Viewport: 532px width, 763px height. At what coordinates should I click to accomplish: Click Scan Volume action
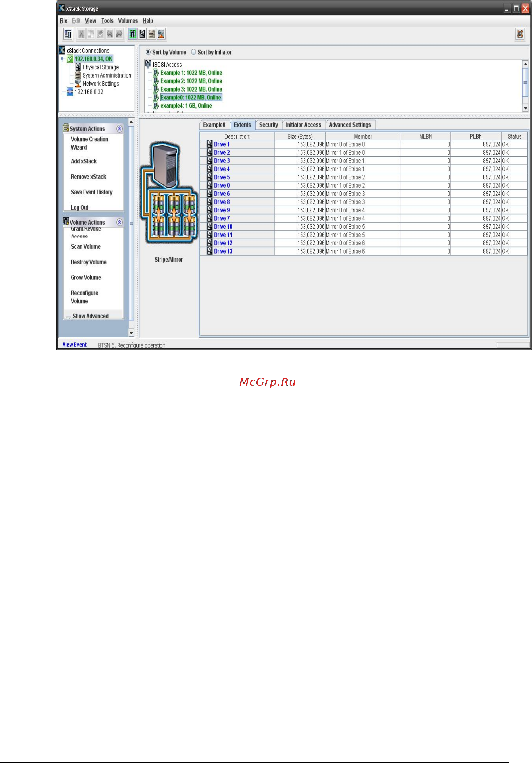click(86, 246)
